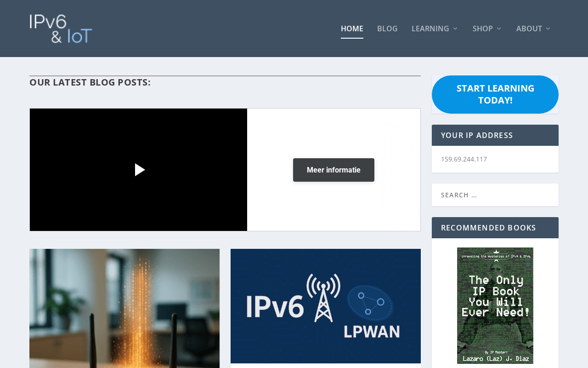Open The Only IP Book cover
Screen dimensions: 588x368
click(x=495, y=305)
